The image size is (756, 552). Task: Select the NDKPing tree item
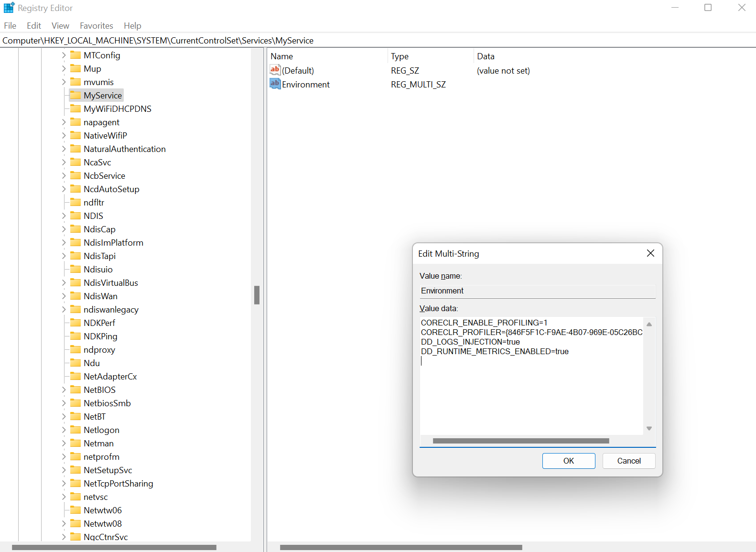[100, 336]
